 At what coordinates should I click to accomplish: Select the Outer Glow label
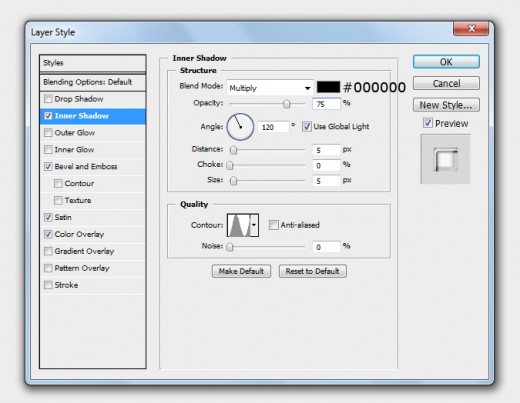coord(75,133)
